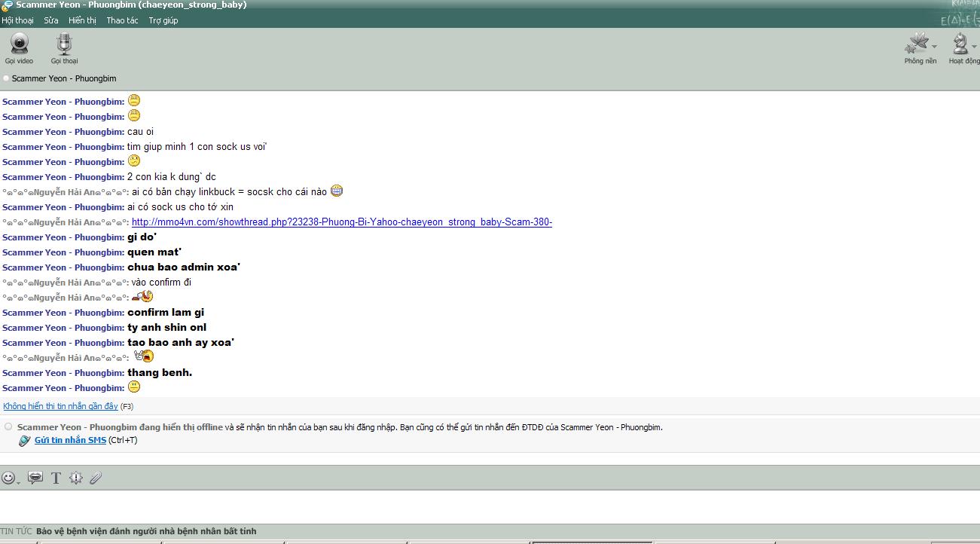Open the font formatting T icon
The image size is (980, 544).
pyautogui.click(x=56, y=478)
